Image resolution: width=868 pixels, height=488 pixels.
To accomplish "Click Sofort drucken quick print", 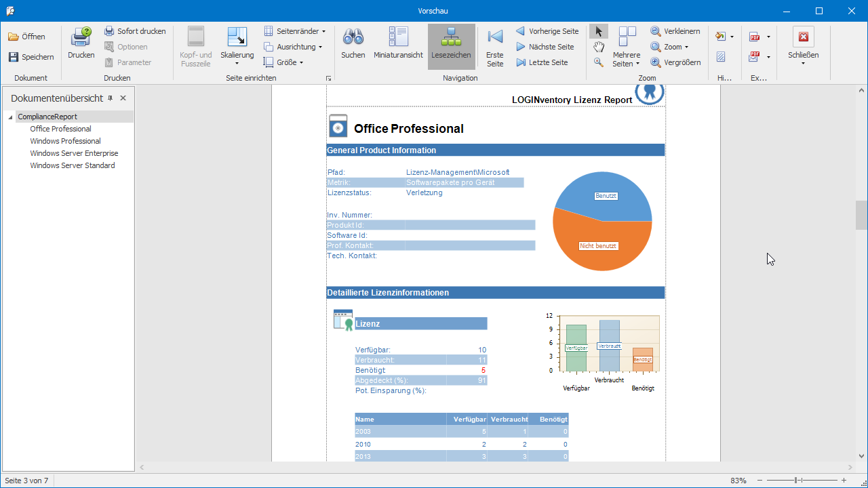I will pyautogui.click(x=135, y=31).
